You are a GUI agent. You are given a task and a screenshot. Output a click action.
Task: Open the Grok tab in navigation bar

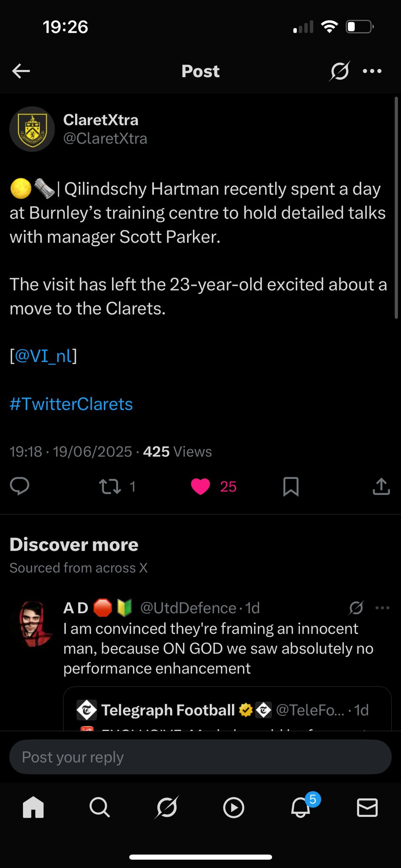pos(167,807)
